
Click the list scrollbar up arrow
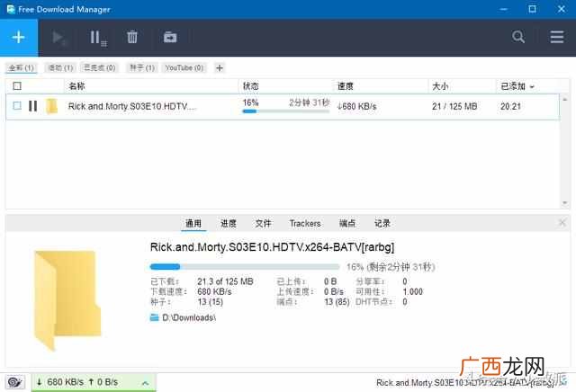[x=564, y=99]
